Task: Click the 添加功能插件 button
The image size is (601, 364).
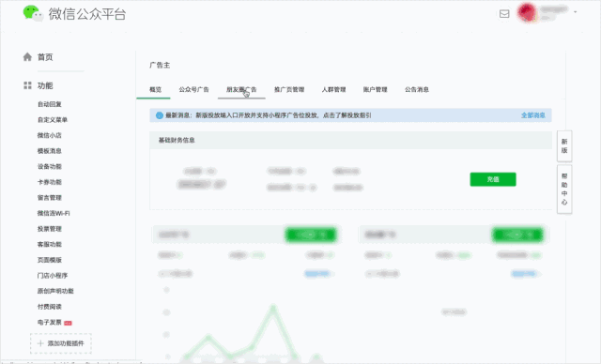Action: pyautogui.click(x=60, y=343)
